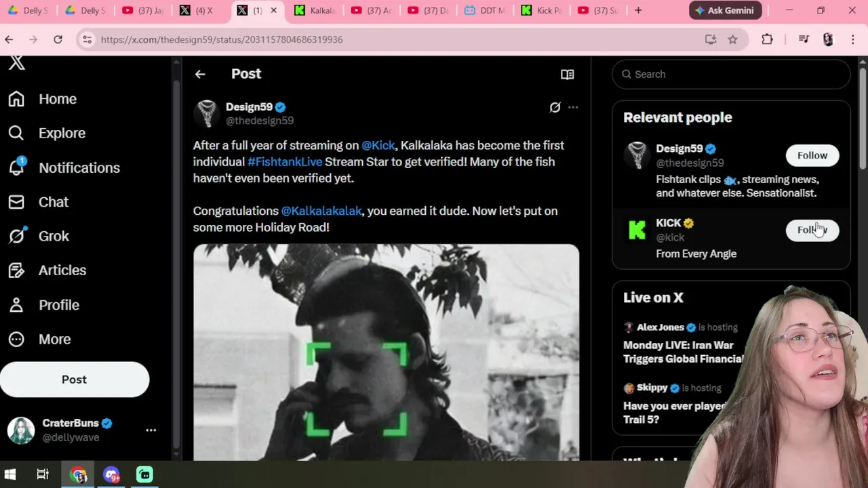Open a new browser tab
The width and height of the screenshot is (868, 488).
pos(638,10)
